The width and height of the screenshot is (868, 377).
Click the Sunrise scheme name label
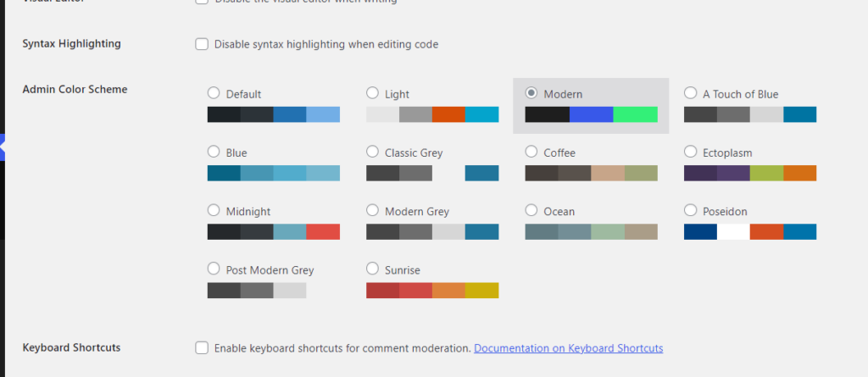[403, 270]
